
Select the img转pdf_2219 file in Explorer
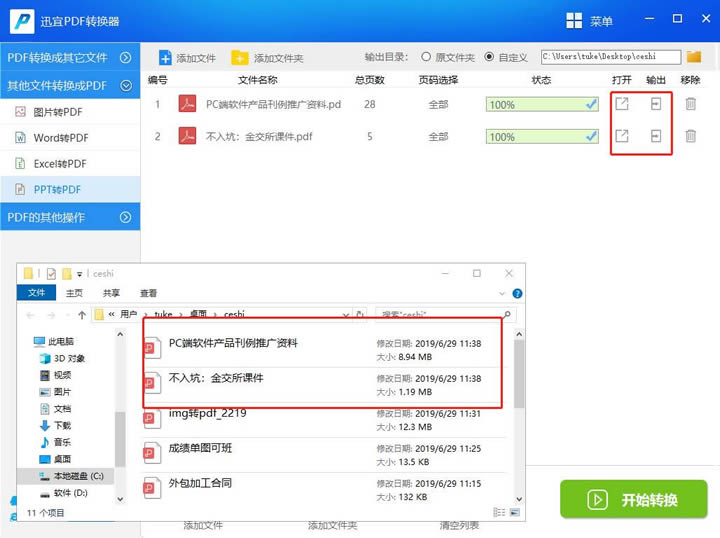click(x=324, y=420)
